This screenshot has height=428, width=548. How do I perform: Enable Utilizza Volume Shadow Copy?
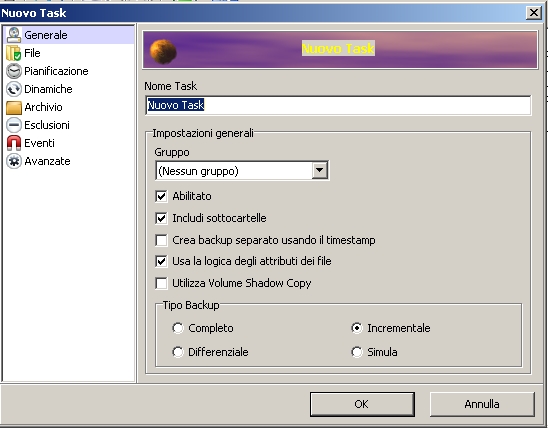161,283
